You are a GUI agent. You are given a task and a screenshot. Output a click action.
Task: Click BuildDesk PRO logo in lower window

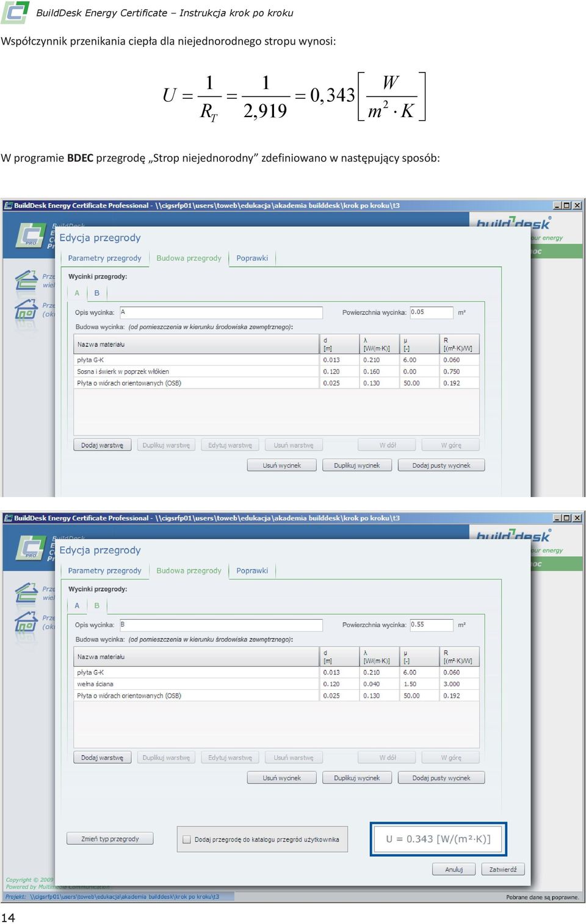pyautogui.click(x=31, y=547)
